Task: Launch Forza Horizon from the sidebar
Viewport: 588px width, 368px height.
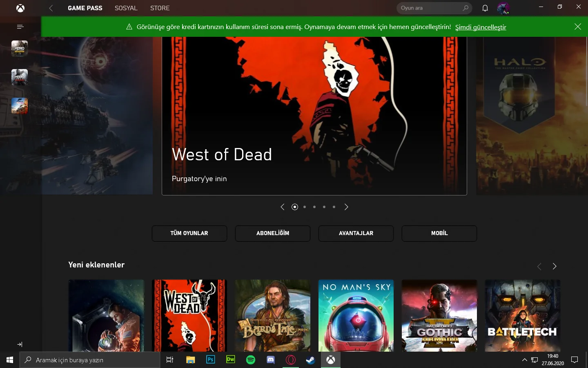Action: coord(20,106)
